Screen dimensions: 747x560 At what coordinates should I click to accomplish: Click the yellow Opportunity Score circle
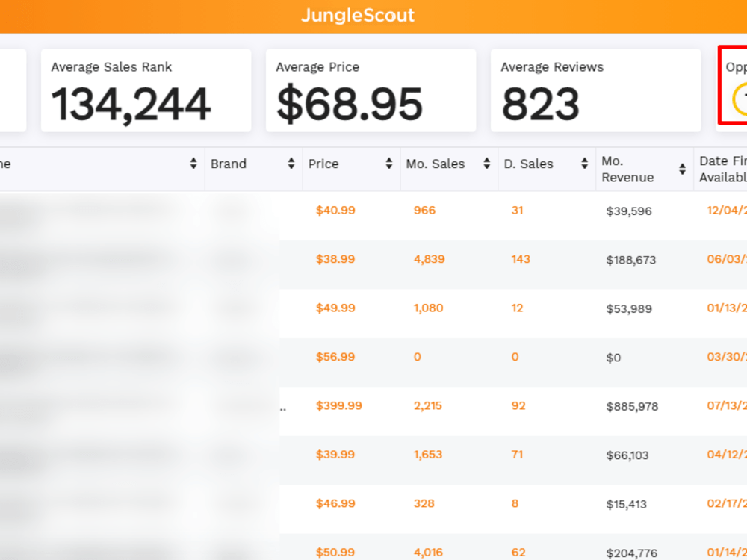tap(740, 99)
